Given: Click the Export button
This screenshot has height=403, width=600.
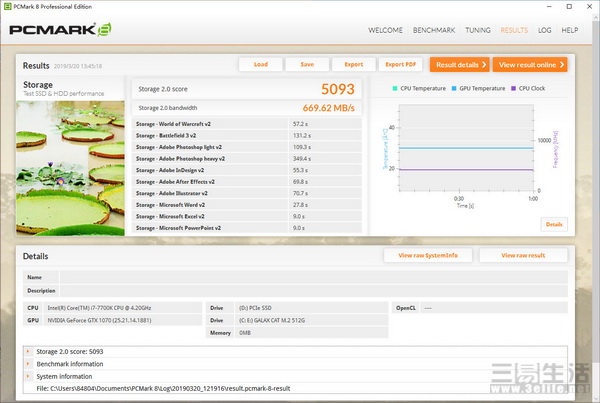Looking at the screenshot, I should click(x=354, y=64).
